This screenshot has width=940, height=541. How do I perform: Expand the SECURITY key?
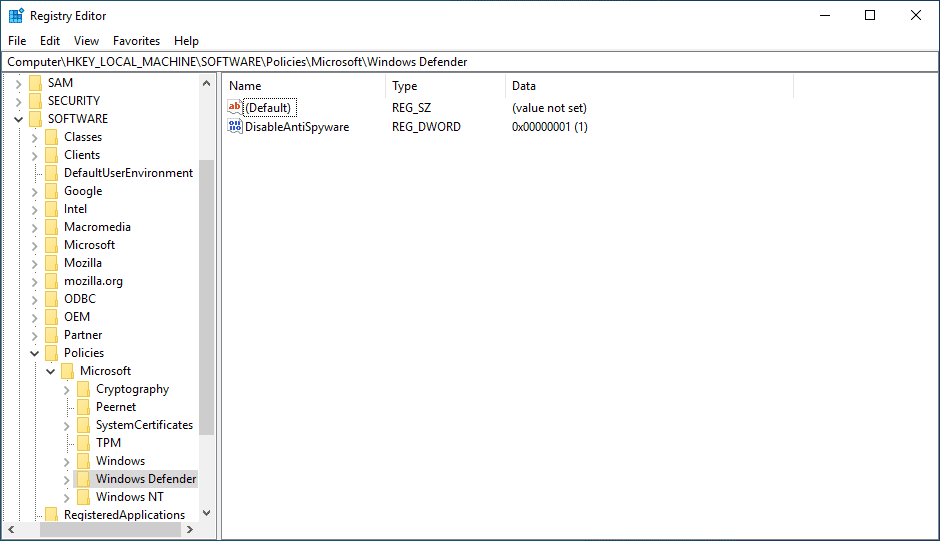pos(19,101)
